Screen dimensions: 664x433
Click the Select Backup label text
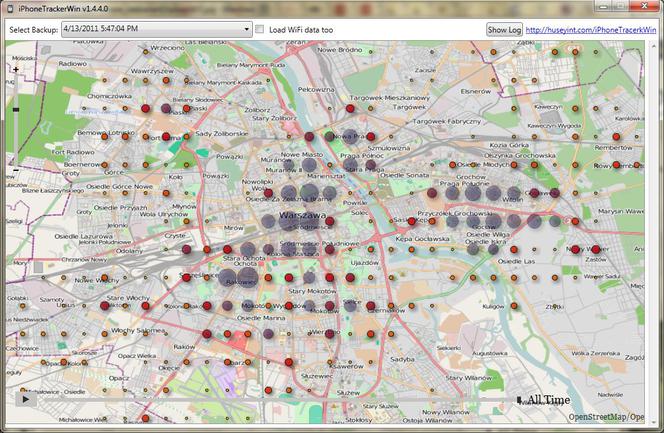click(33, 30)
